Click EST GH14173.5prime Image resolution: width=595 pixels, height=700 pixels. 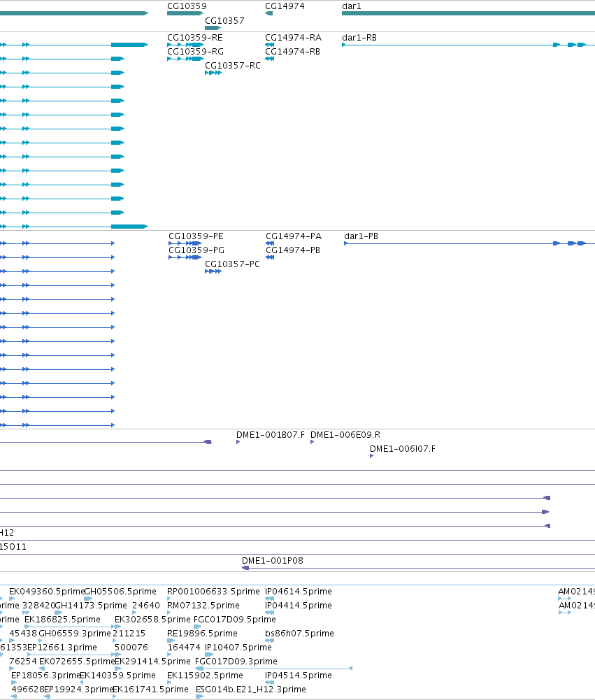point(91,606)
